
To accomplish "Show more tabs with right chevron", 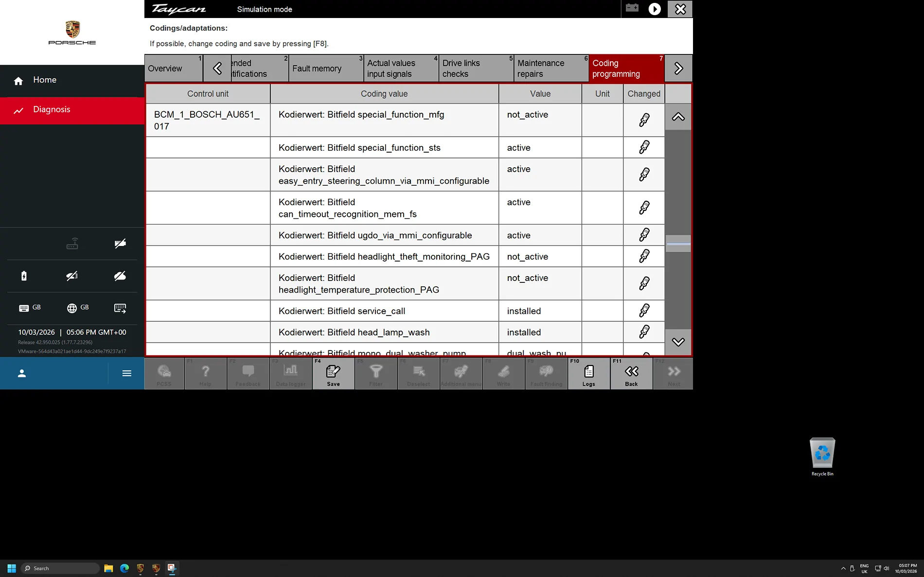I will click(x=678, y=68).
